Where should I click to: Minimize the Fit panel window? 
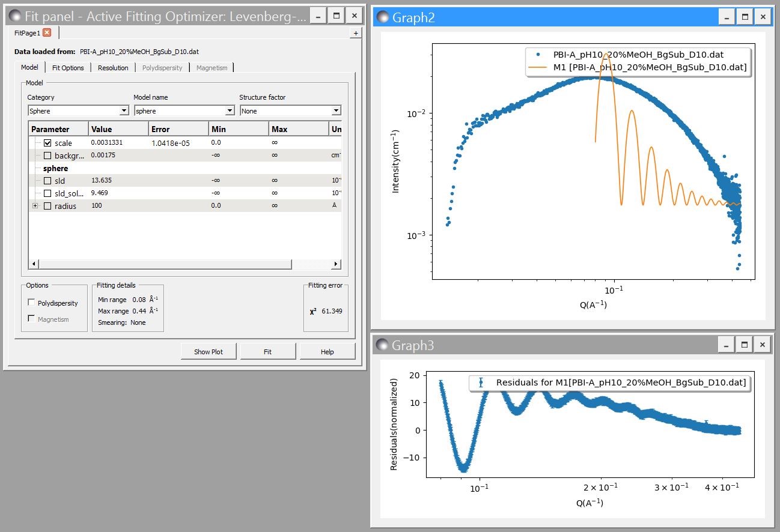click(x=318, y=16)
